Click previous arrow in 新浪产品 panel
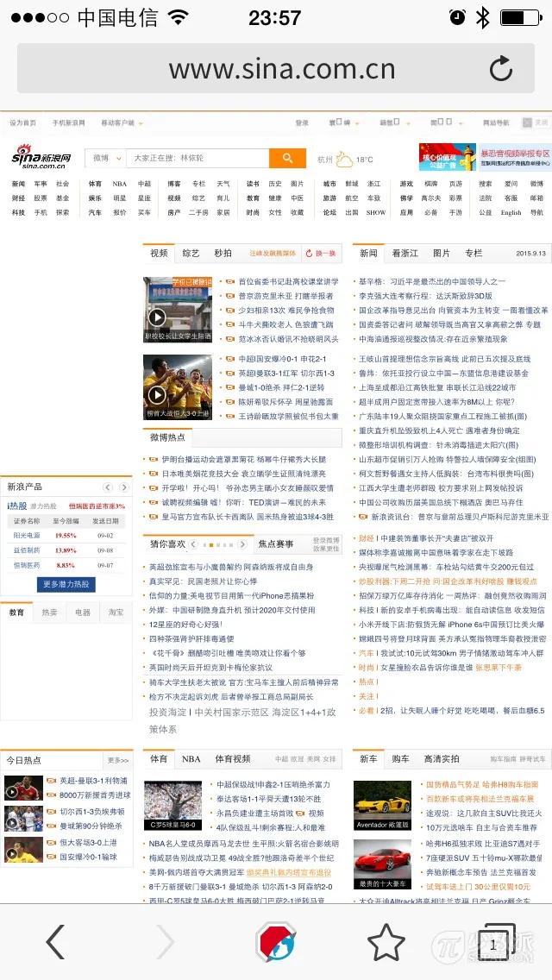 [x=108, y=487]
